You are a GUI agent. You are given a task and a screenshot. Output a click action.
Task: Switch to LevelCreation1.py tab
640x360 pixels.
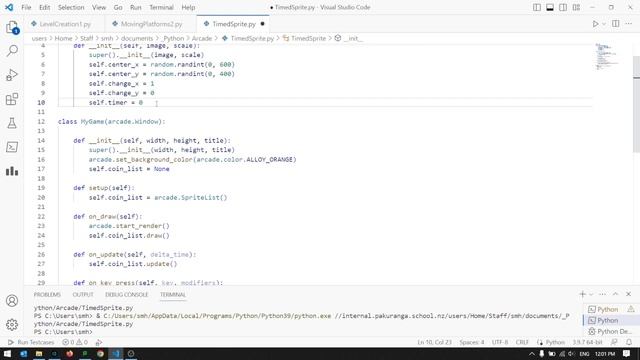click(64, 24)
